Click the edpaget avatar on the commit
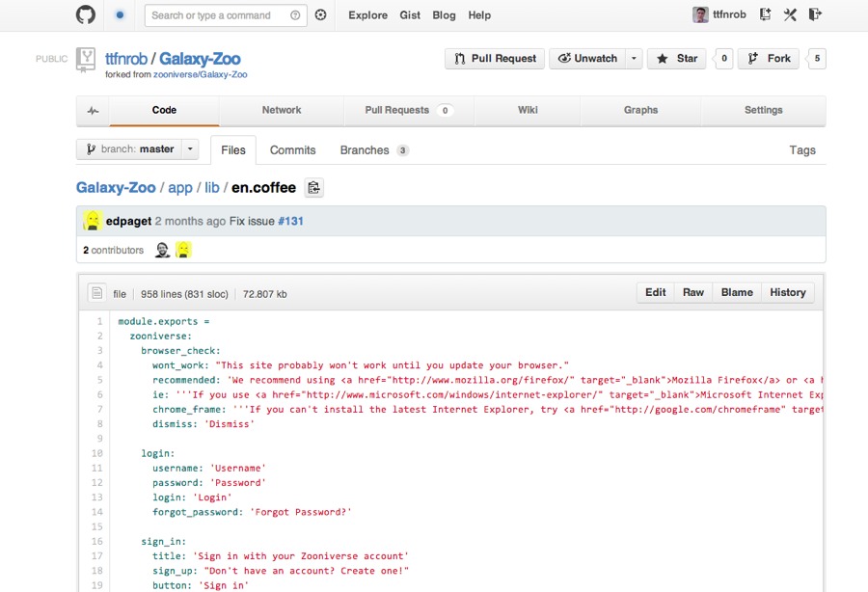868x592 pixels. [x=93, y=221]
